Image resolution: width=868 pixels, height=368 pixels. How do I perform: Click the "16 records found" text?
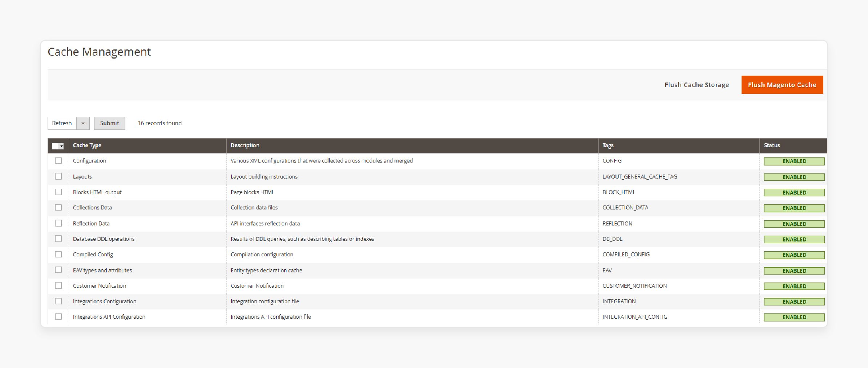click(160, 123)
